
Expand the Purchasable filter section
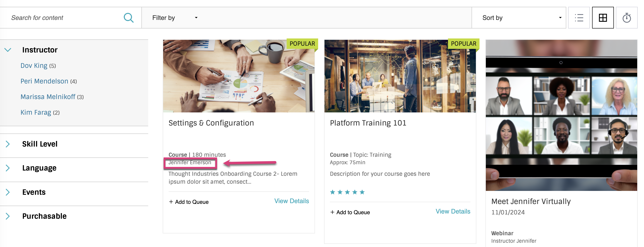pos(8,216)
